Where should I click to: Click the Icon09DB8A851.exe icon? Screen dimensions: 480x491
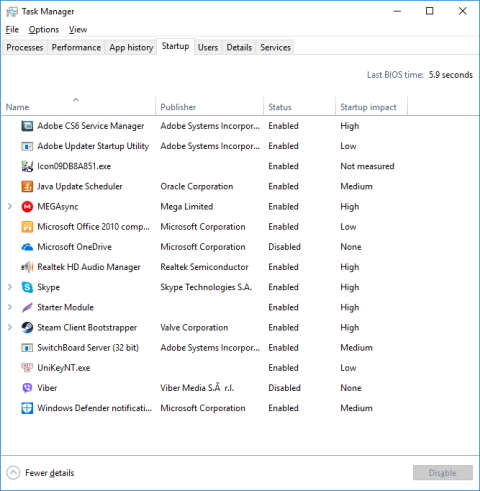coord(27,166)
